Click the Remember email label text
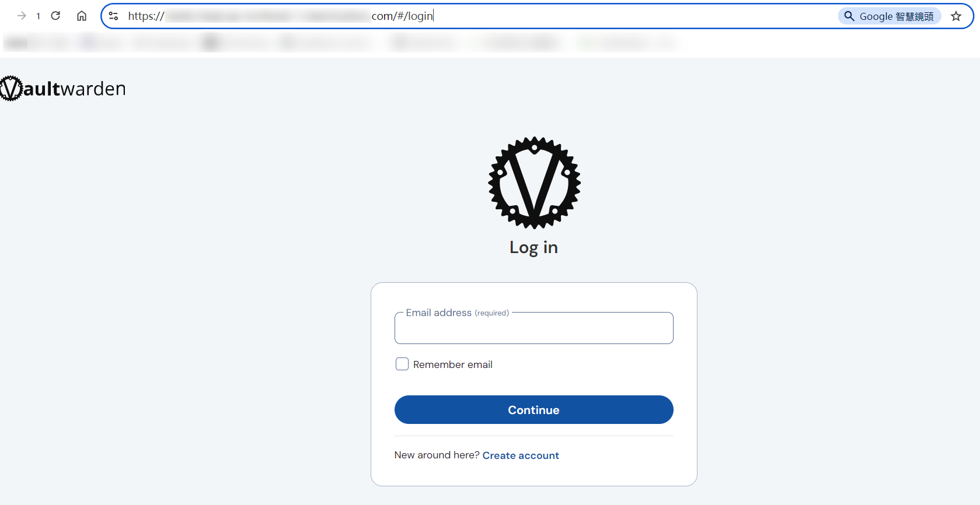The width and height of the screenshot is (980, 505). [453, 364]
